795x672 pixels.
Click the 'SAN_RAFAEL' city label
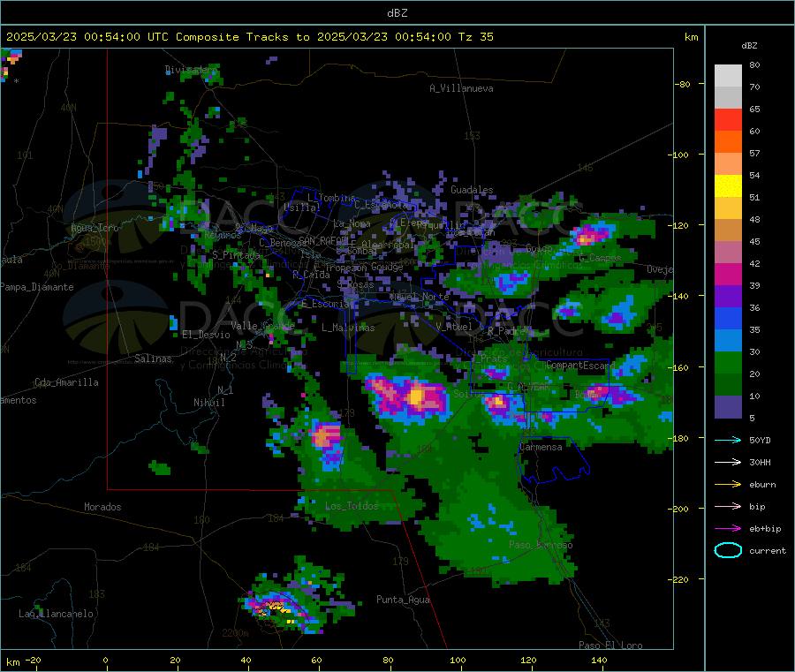pos(323,241)
